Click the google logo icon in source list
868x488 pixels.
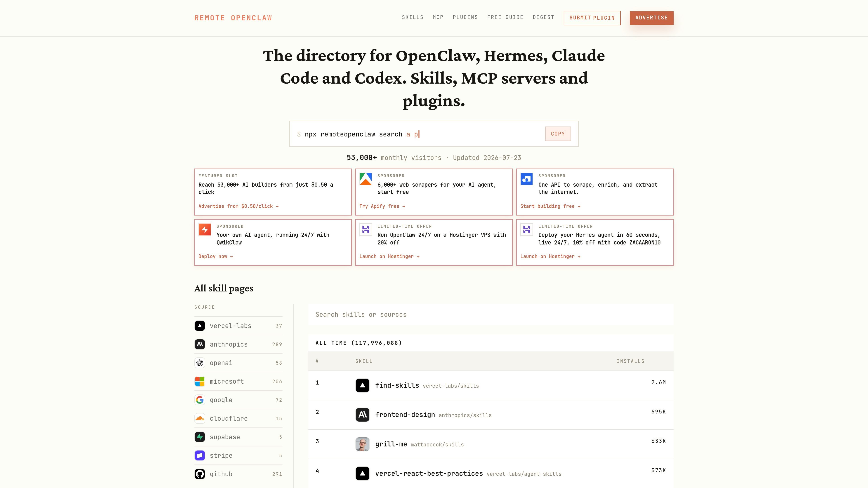[x=200, y=400]
